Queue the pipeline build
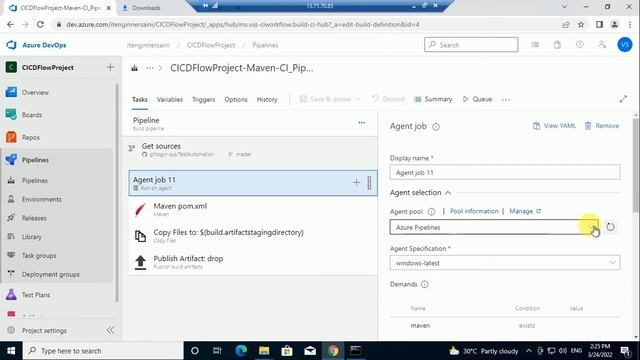640x360 pixels. pyautogui.click(x=477, y=99)
